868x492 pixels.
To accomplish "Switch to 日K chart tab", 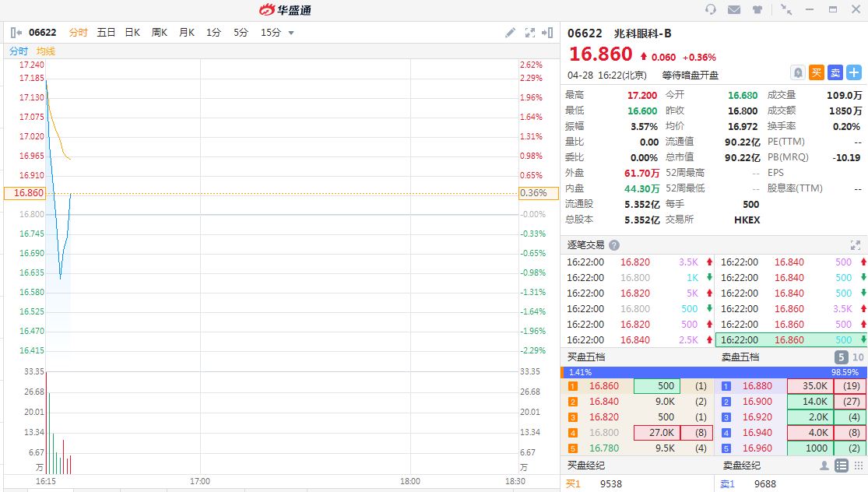I will click(x=132, y=33).
